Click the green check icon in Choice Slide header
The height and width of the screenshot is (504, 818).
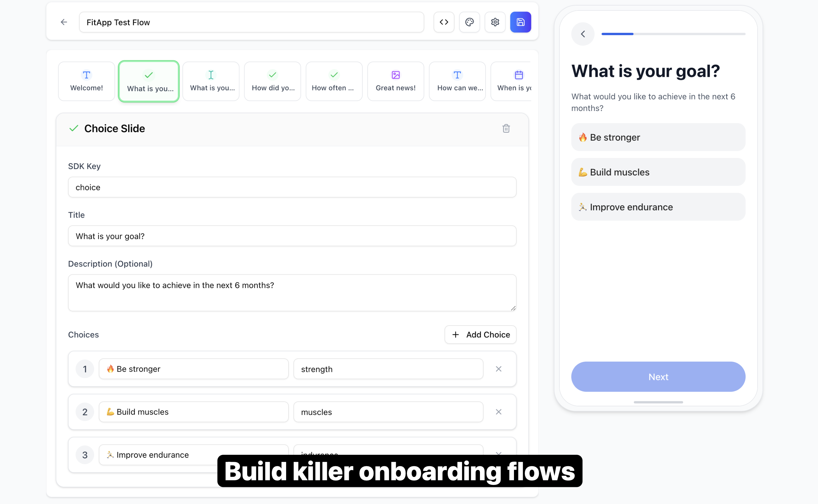tap(74, 128)
